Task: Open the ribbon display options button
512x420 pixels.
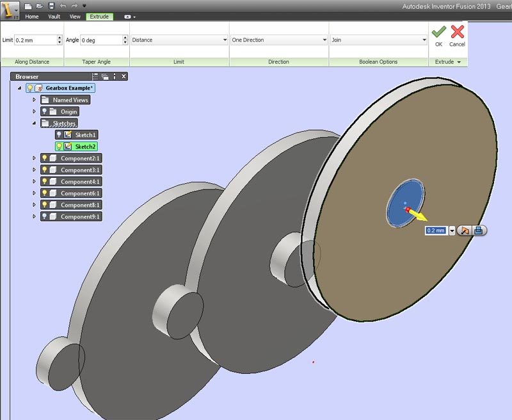Action: (130, 17)
